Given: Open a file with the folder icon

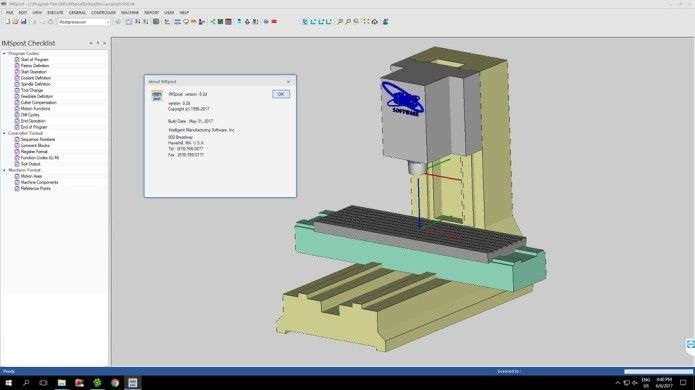Looking at the screenshot, I should 16,22.
